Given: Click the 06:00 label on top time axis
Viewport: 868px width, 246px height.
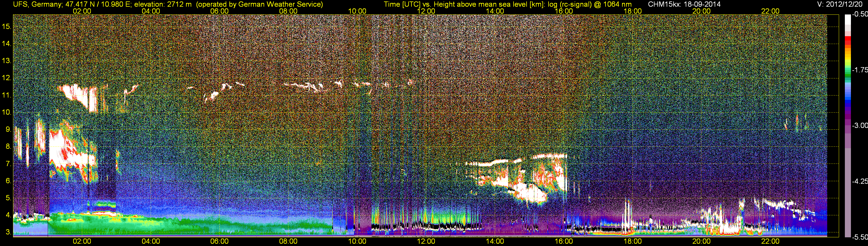Looking at the screenshot, I should [219, 11].
